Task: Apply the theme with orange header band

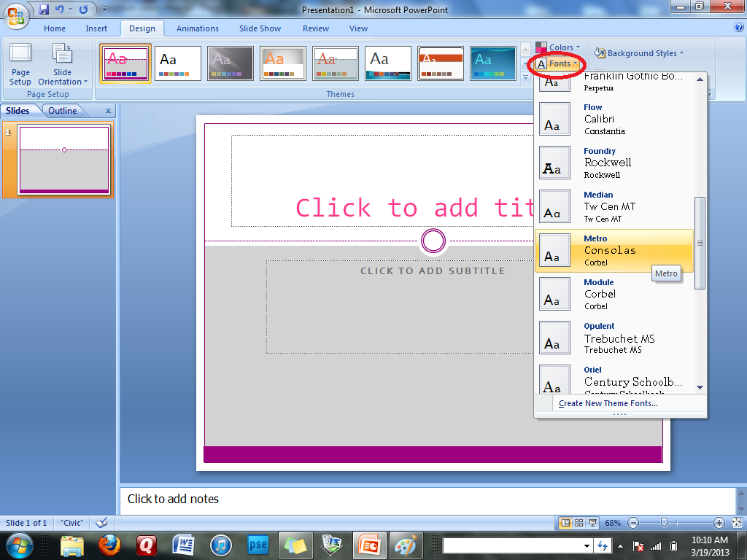Action: coord(441,63)
